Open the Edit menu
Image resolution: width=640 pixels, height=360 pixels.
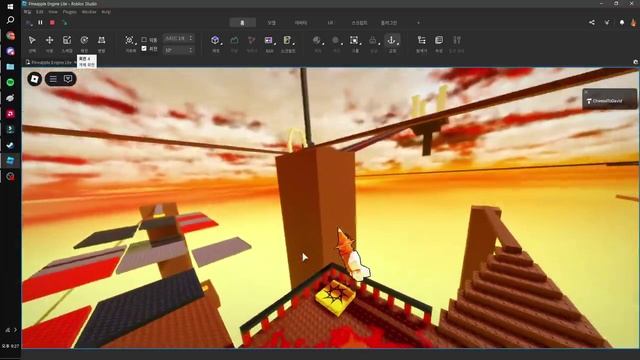pyautogui.click(x=40, y=12)
